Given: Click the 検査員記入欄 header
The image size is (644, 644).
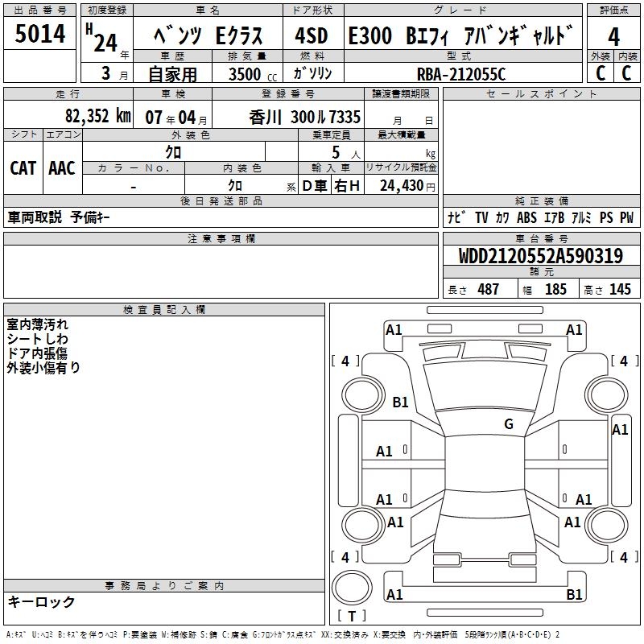Looking at the screenshot, I should click(164, 310).
